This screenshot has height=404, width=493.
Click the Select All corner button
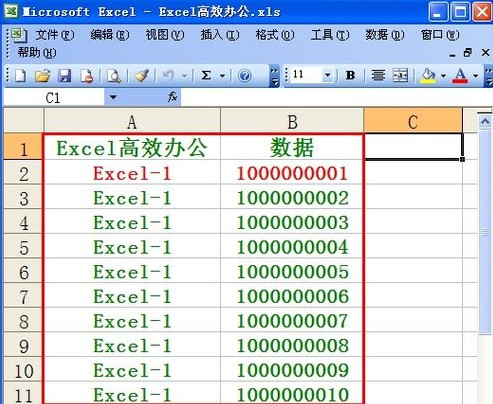click(x=23, y=120)
